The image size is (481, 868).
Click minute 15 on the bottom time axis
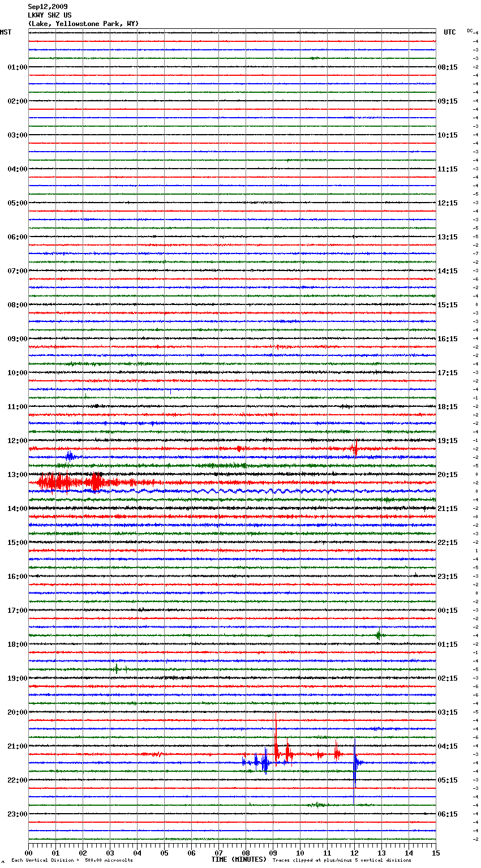coord(435,853)
